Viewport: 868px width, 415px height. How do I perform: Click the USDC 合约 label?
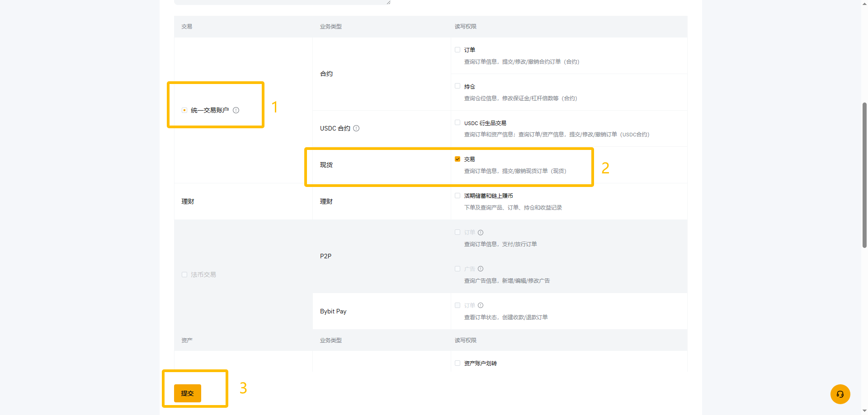pos(335,128)
